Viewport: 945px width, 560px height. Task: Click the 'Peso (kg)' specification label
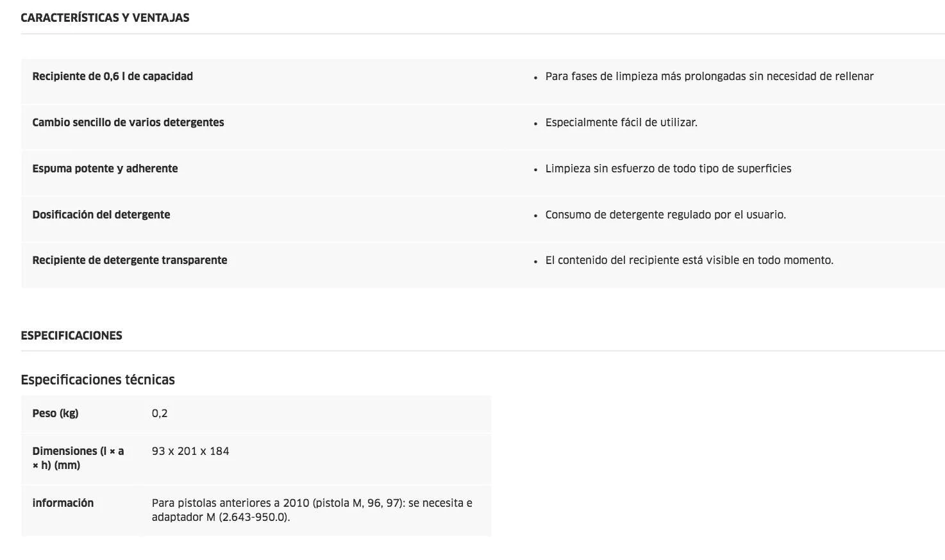tap(55, 413)
